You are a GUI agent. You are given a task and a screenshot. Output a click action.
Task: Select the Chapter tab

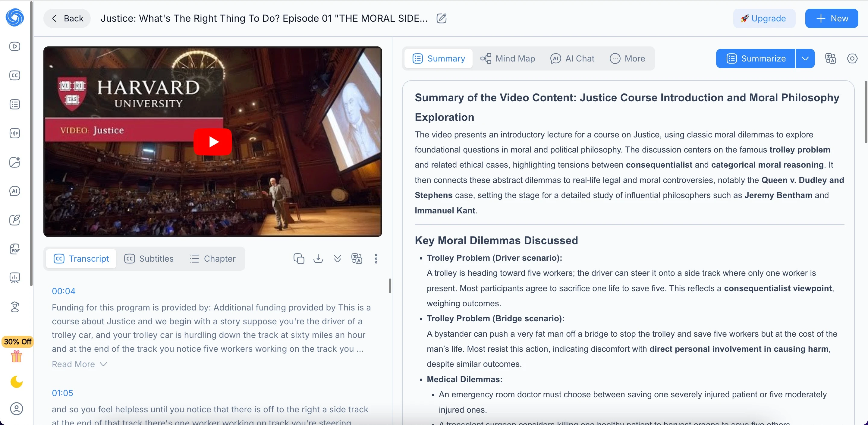point(212,259)
